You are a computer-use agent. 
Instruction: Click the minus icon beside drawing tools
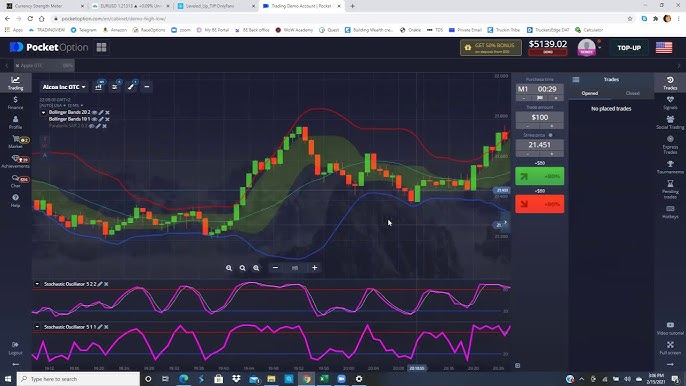(147, 87)
